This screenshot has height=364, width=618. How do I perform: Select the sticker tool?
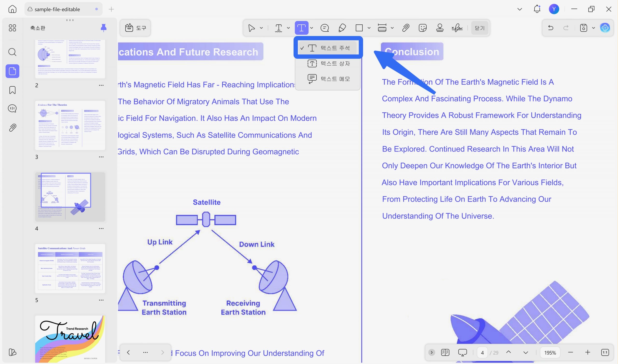(423, 28)
